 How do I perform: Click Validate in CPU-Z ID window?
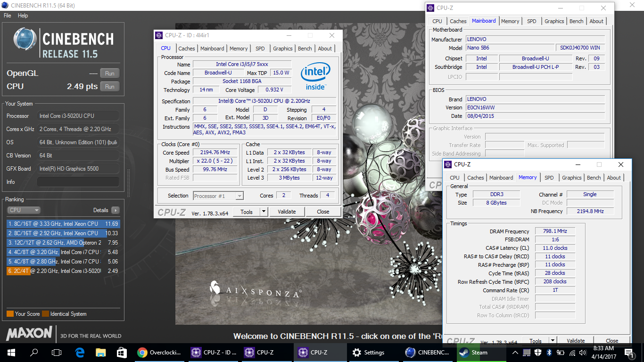(x=287, y=212)
